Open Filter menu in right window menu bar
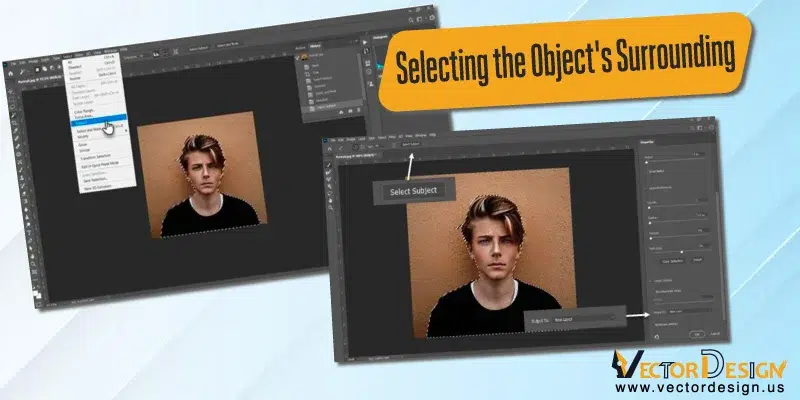Image resolution: width=800 pixels, height=400 pixels. pos(392,137)
